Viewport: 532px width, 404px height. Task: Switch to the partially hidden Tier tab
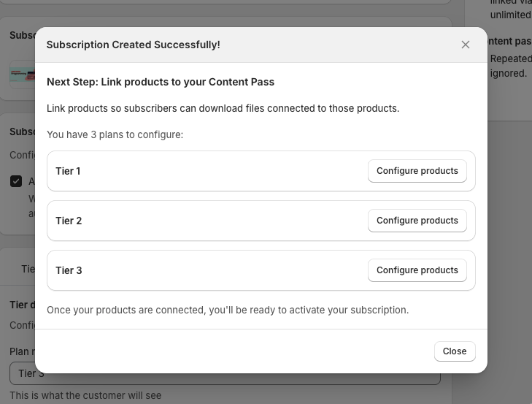click(x=27, y=268)
